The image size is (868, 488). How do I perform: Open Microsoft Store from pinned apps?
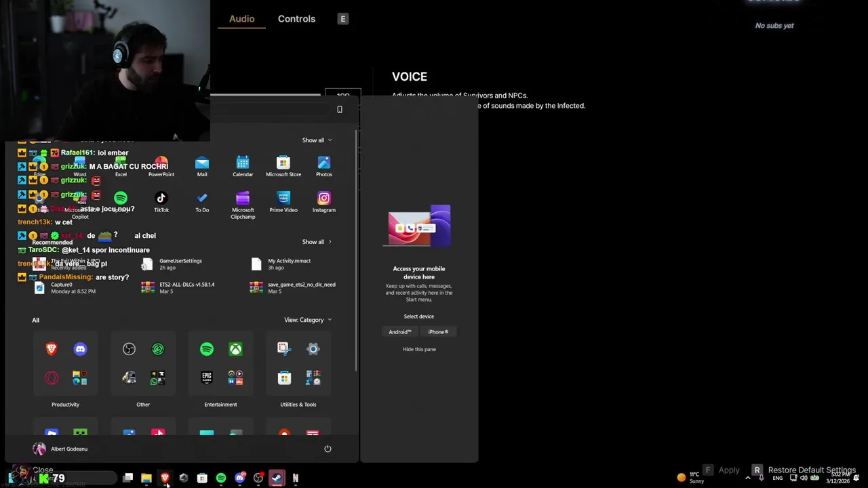coord(283,166)
